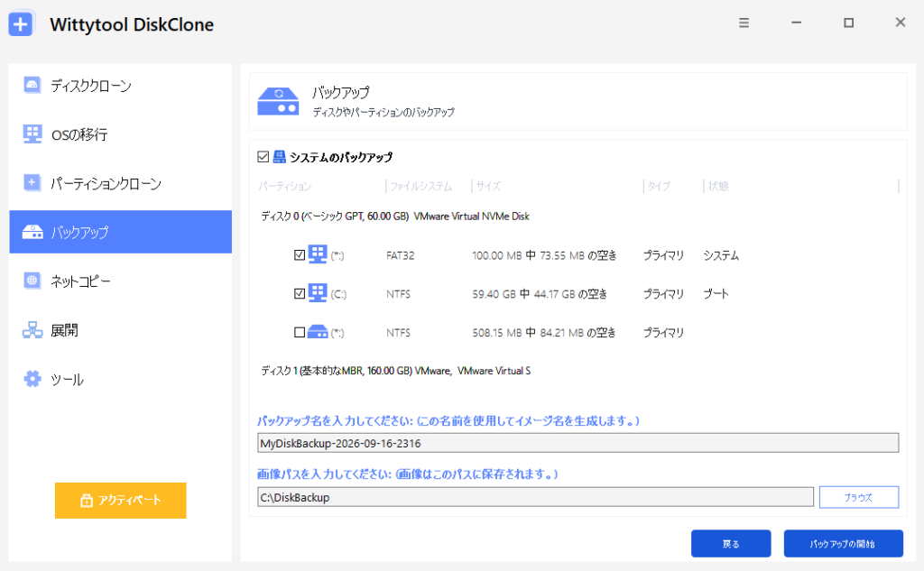Click the MyDiskBackup name input field
924x571 pixels.
(577, 443)
